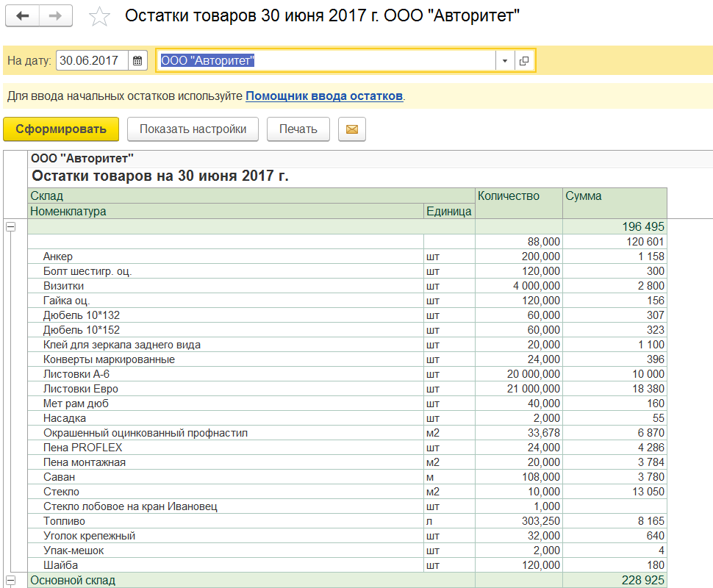The height and width of the screenshot is (588, 713).
Task: Select the Количество column header
Action: 519,204
